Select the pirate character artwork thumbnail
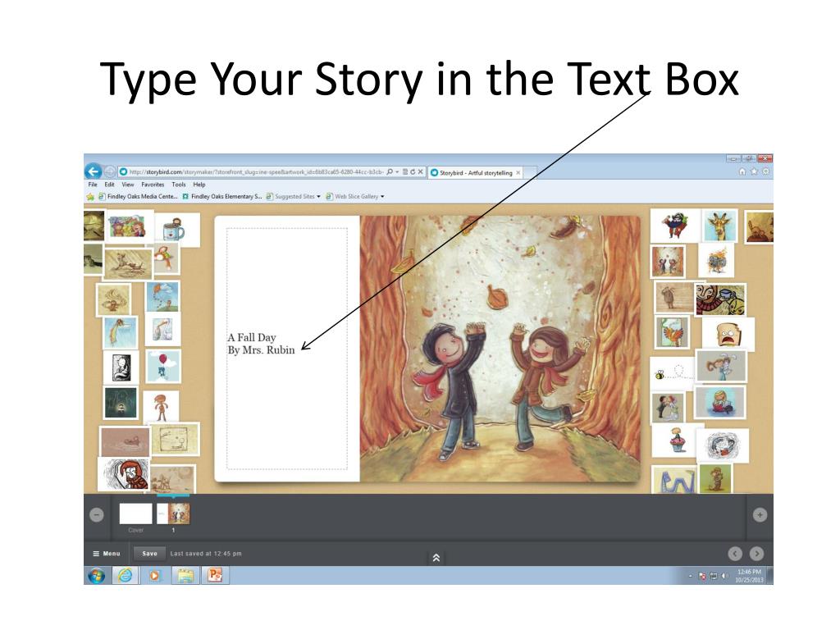The height and width of the screenshot is (630, 840). click(675, 226)
